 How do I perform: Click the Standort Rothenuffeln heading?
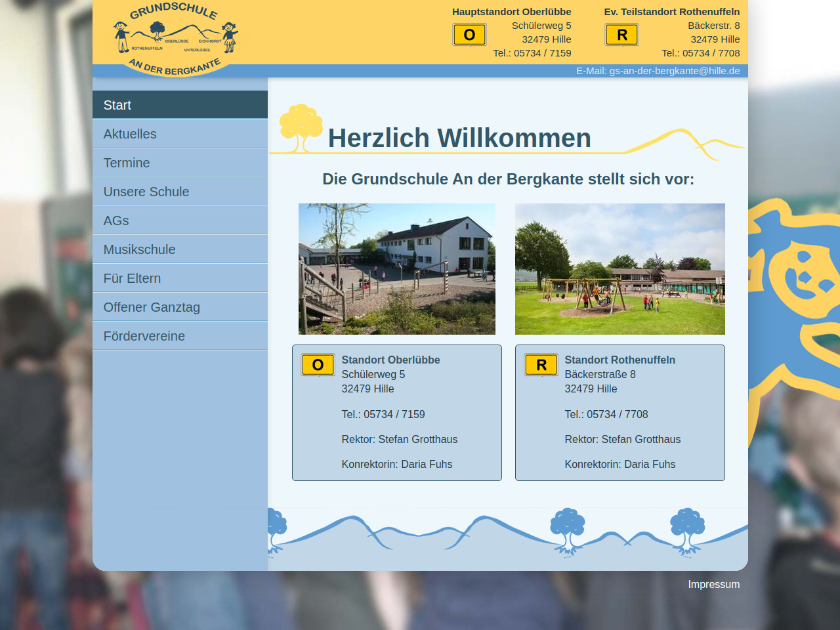coord(619,360)
